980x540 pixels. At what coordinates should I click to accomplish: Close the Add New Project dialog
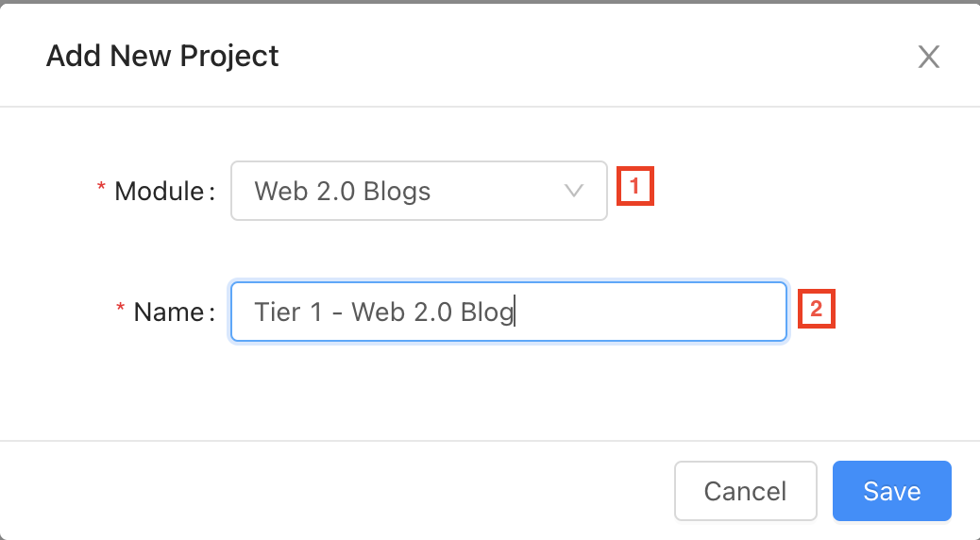point(929,58)
